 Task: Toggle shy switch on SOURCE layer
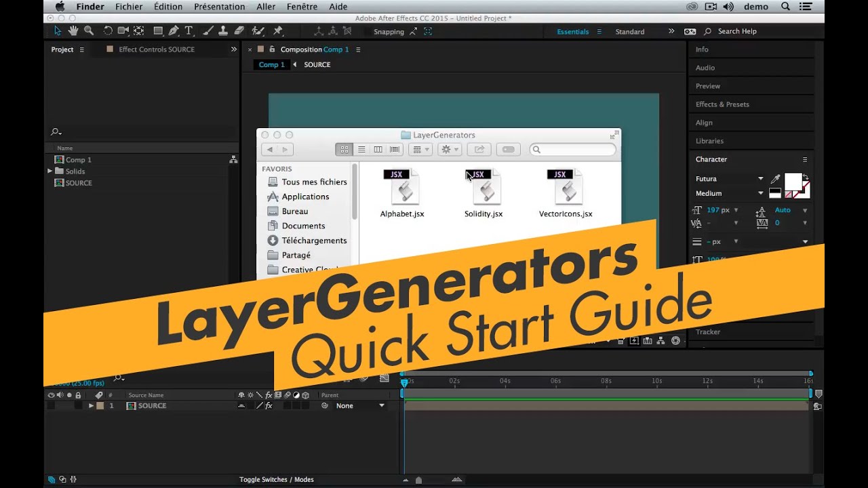(x=241, y=406)
